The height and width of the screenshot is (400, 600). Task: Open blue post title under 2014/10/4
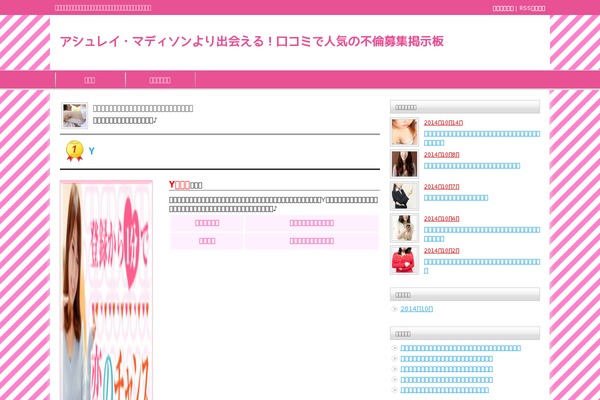tap(482, 234)
